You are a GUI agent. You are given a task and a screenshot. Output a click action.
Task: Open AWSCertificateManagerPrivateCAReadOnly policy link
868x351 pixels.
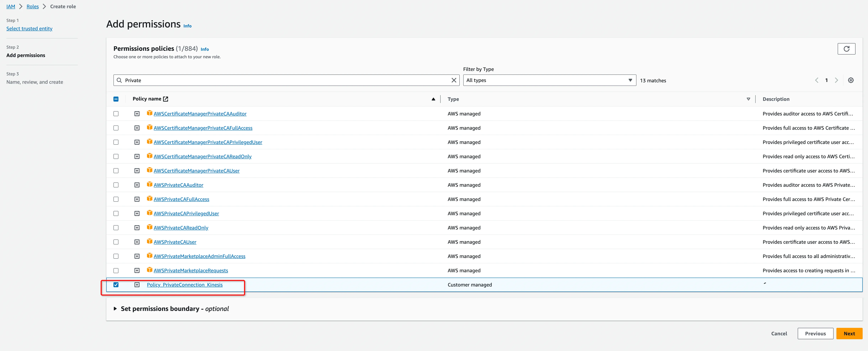pyautogui.click(x=202, y=156)
